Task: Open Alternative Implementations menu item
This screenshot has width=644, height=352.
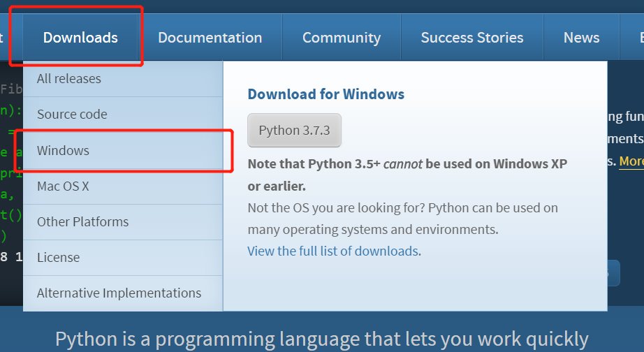Action: pos(123,293)
